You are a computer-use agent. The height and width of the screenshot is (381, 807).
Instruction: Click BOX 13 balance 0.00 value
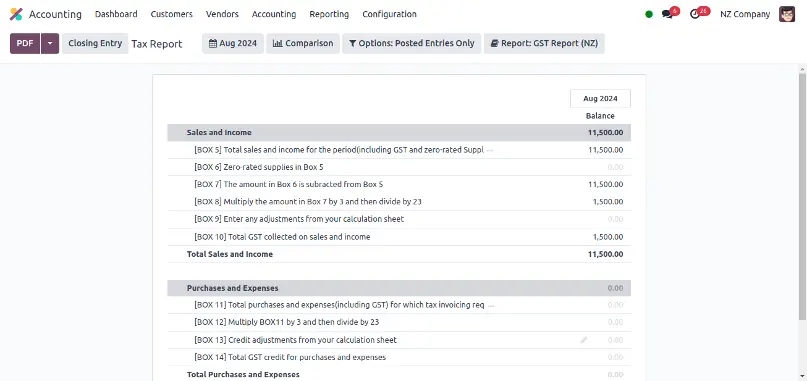(x=615, y=340)
